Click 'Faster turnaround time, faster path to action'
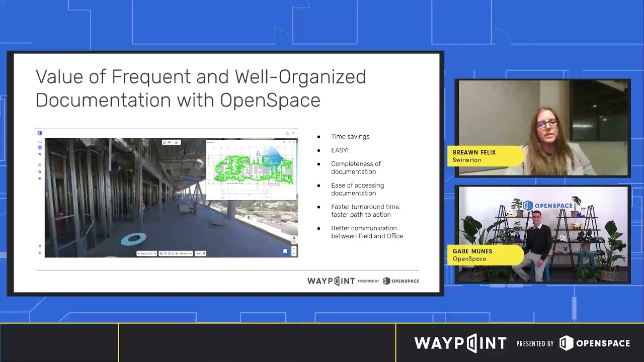644x362 pixels. (x=365, y=211)
